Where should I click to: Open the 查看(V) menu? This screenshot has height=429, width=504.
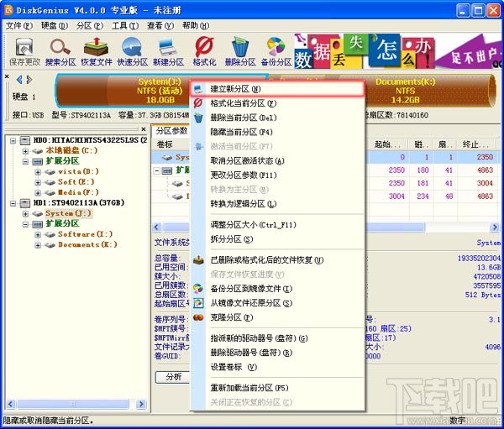[160, 26]
